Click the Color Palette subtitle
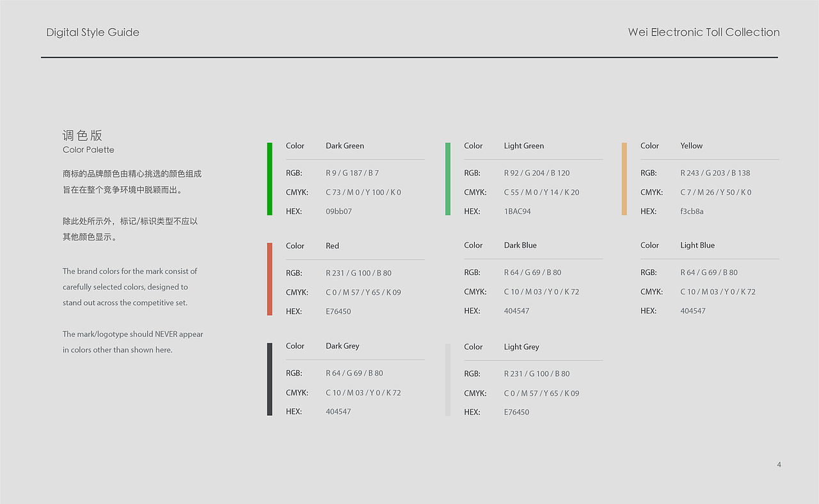The height and width of the screenshot is (504, 819). click(x=88, y=150)
